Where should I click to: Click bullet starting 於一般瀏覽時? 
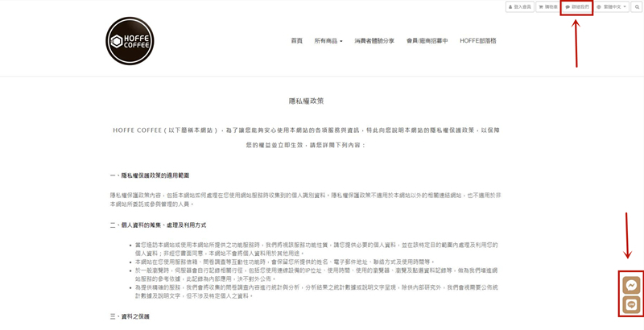click(316, 274)
